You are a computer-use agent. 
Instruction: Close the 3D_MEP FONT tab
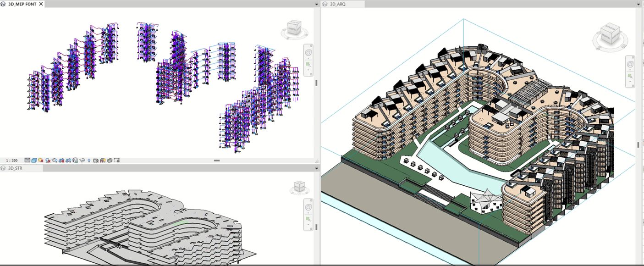[41, 4]
